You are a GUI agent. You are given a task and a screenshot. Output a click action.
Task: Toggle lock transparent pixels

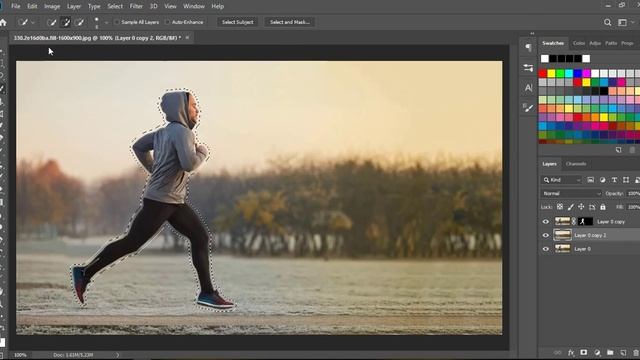point(560,207)
